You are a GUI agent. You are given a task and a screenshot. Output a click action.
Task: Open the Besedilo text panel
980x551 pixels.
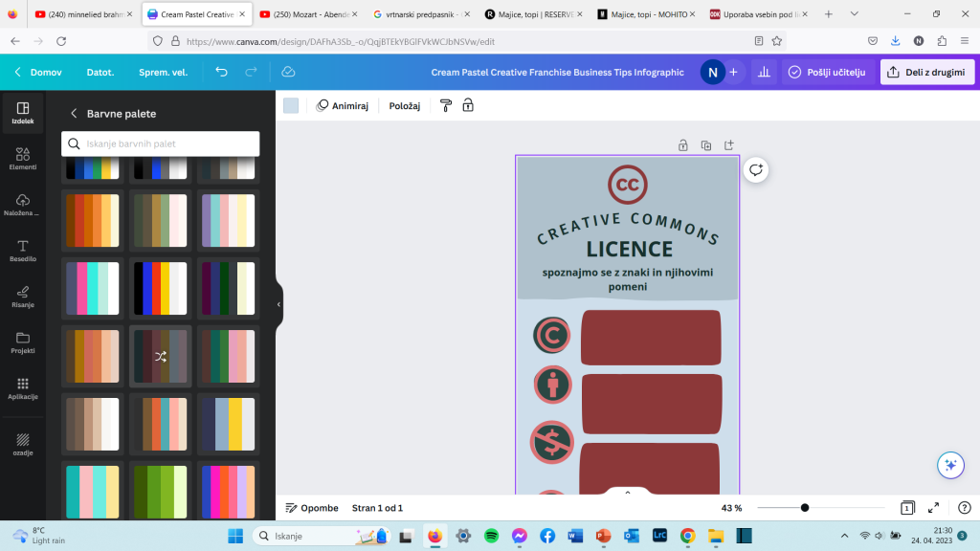(23, 251)
